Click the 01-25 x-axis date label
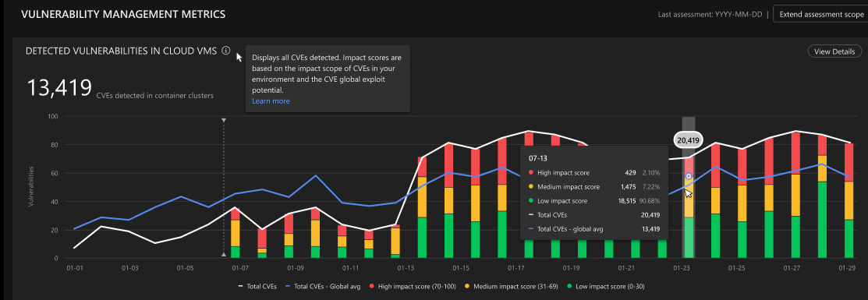 [737, 268]
